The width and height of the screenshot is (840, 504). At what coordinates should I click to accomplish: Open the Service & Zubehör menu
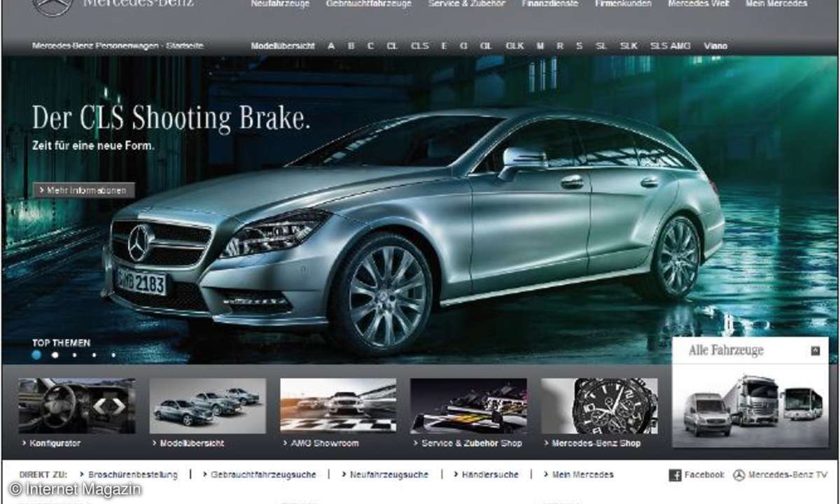[x=466, y=3]
